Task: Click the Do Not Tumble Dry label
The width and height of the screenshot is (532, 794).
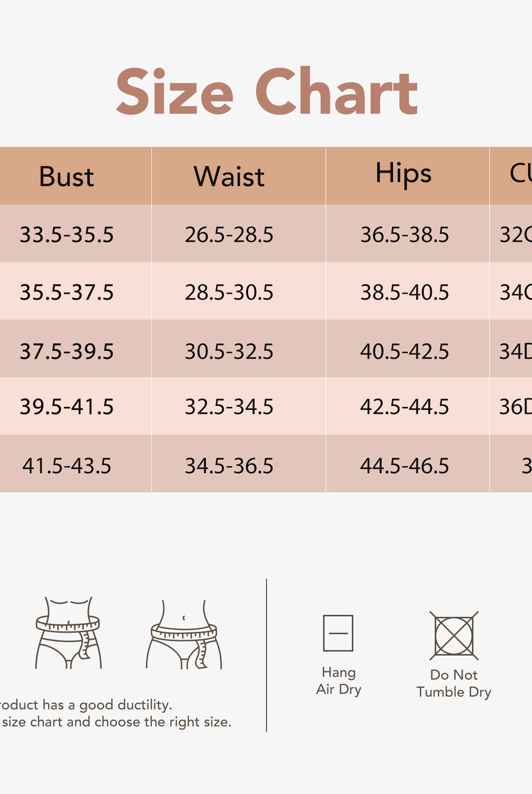Action: (x=454, y=683)
